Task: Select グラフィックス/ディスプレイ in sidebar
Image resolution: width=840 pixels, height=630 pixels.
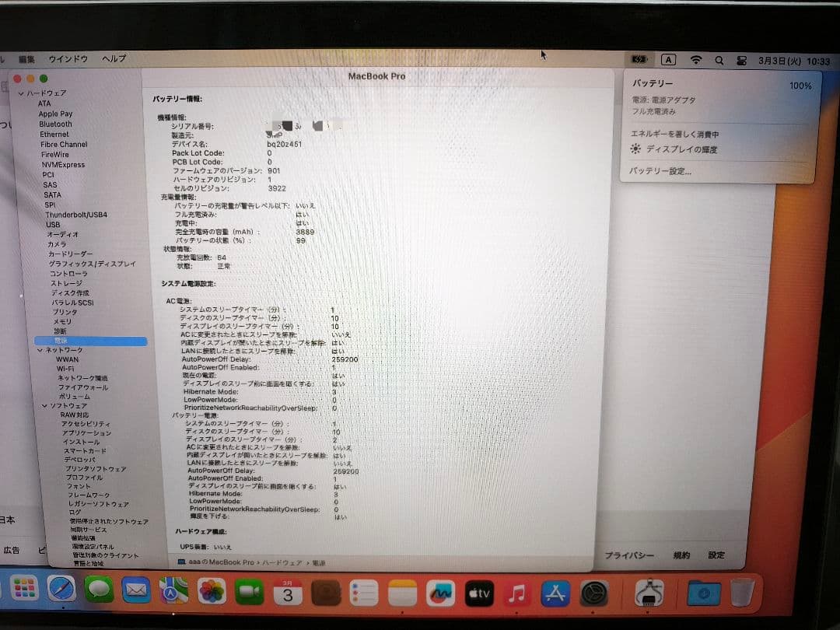Action: 92,264
